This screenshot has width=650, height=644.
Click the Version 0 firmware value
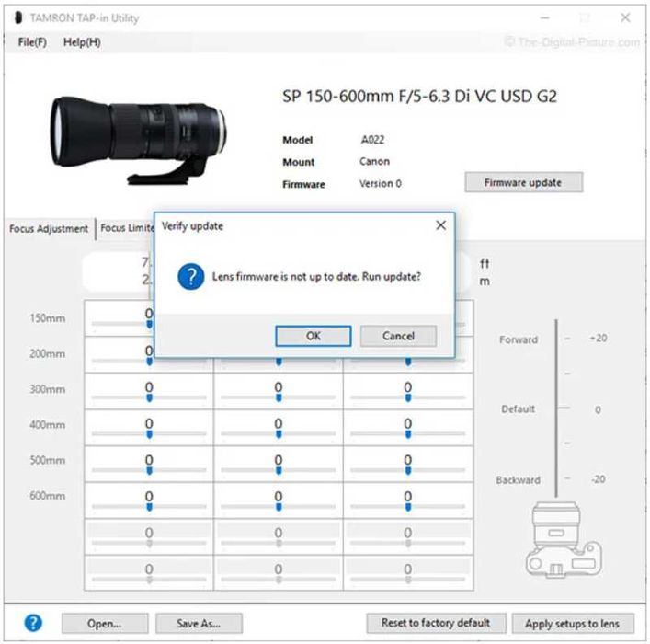point(380,183)
